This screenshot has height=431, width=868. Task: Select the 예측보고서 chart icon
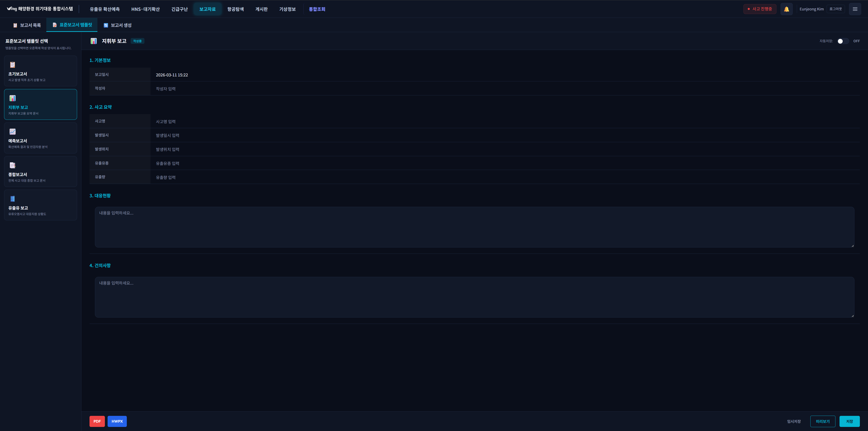click(x=12, y=132)
